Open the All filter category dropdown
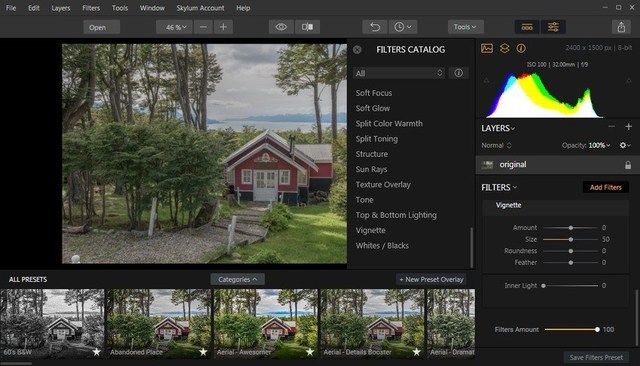Image resolution: width=640 pixels, height=366 pixels. pos(398,73)
